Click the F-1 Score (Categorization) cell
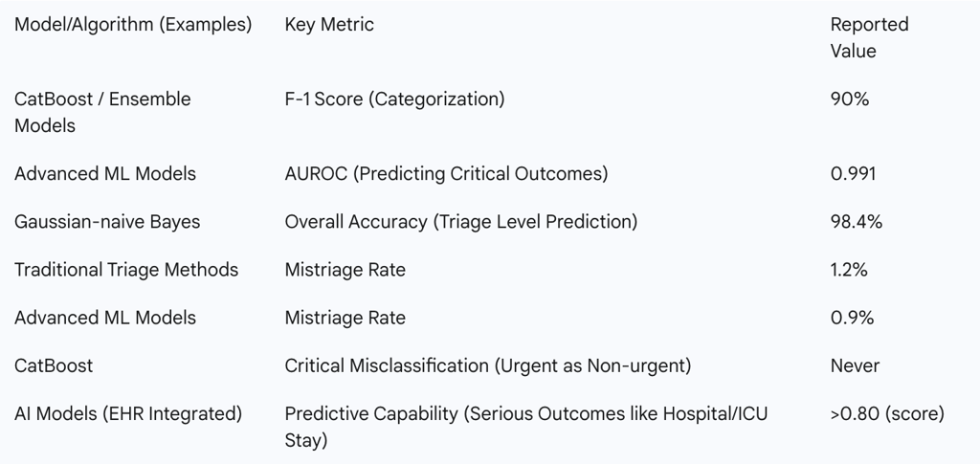The image size is (980, 464). pyautogui.click(x=394, y=99)
